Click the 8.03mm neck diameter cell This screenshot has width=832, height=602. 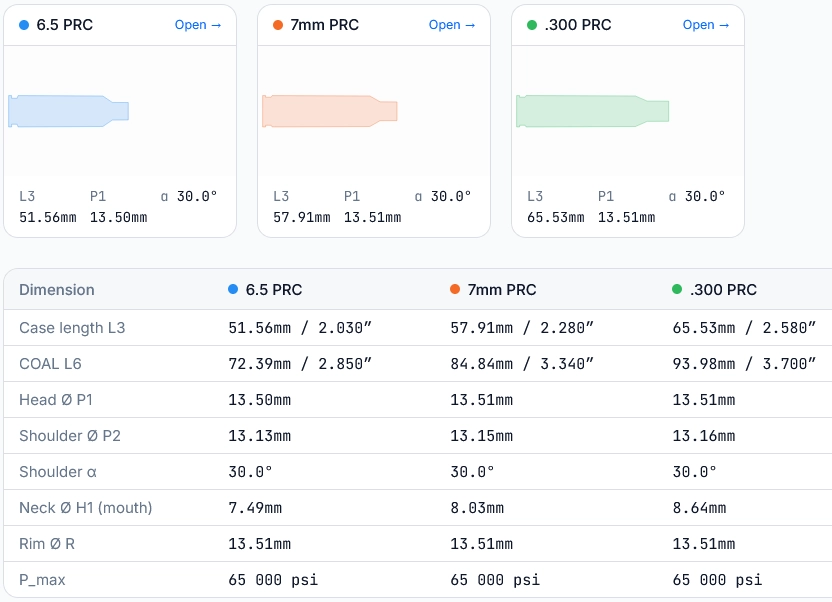pyautogui.click(x=477, y=508)
